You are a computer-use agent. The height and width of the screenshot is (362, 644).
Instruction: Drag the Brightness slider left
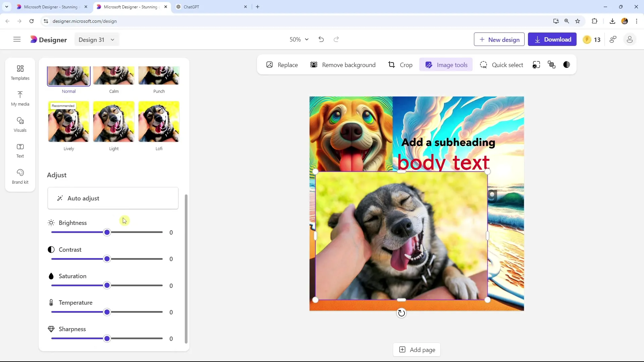pyautogui.click(x=107, y=233)
